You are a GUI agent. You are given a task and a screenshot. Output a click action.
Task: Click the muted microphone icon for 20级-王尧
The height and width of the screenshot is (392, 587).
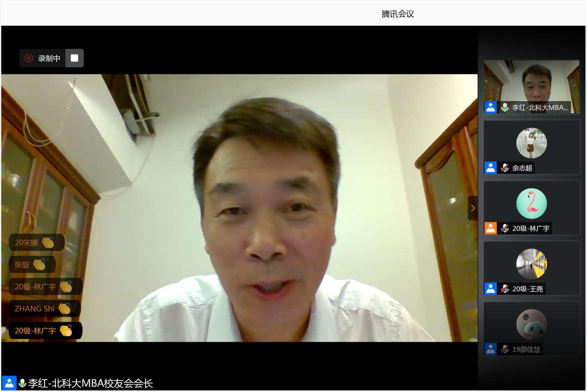[505, 289]
